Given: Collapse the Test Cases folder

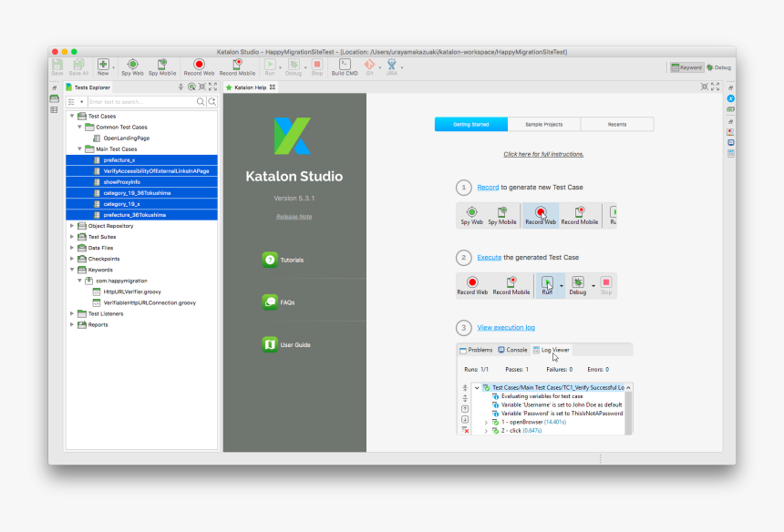Looking at the screenshot, I should pyautogui.click(x=72, y=116).
